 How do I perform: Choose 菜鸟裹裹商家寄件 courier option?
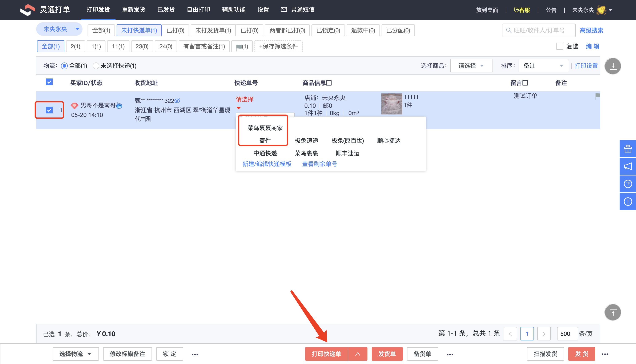coord(265,134)
